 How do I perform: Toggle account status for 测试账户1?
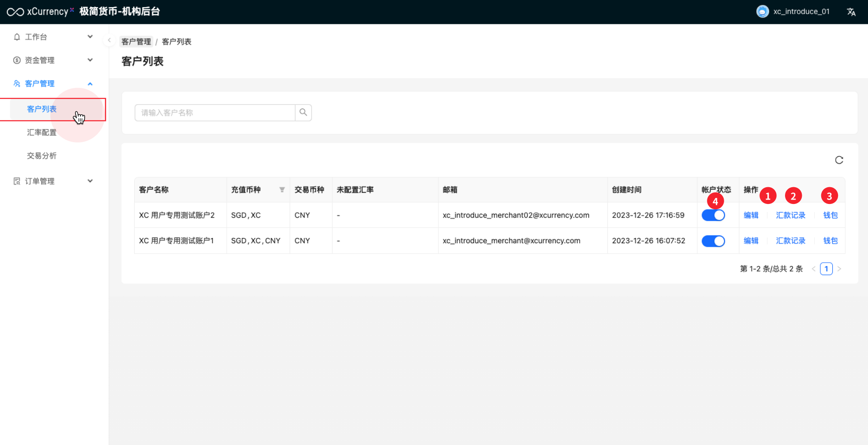pos(713,241)
